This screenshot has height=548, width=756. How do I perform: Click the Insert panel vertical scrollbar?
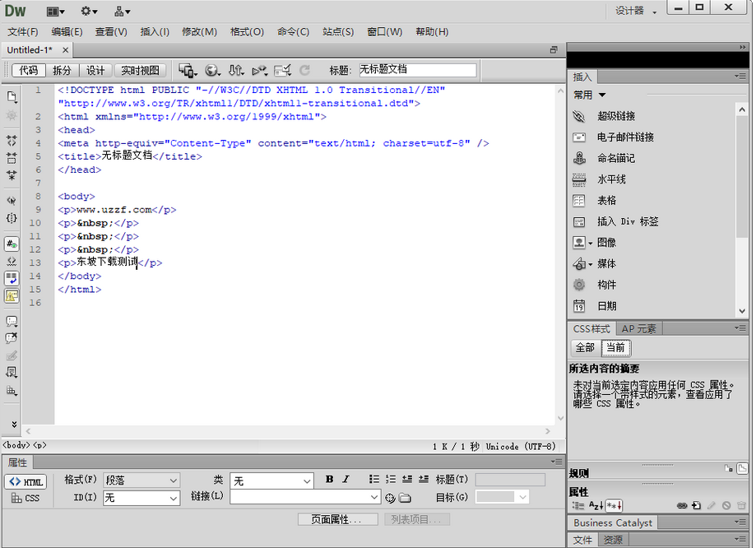[x=742, y=210]
